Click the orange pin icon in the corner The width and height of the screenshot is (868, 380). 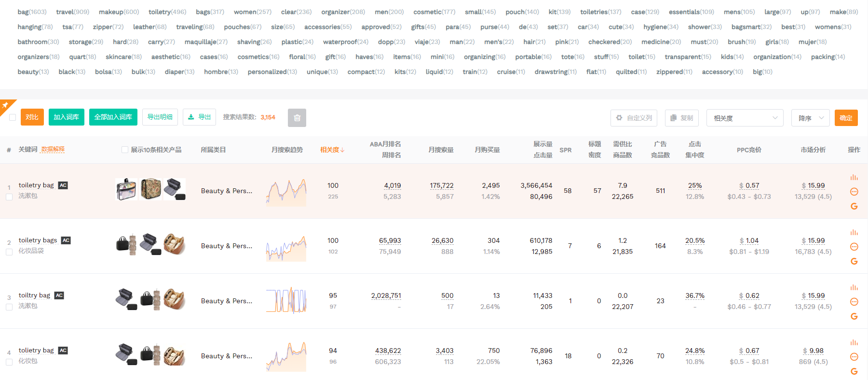[5, 105]
